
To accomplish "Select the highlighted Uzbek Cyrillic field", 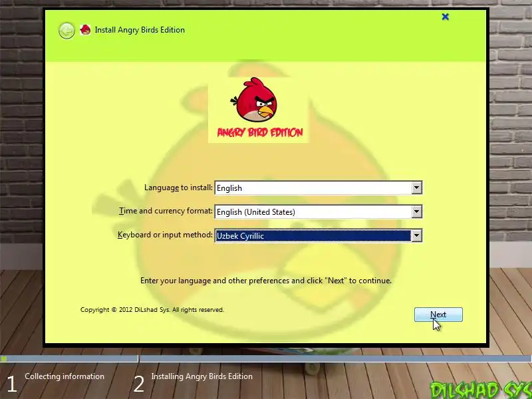I will 319,235.
